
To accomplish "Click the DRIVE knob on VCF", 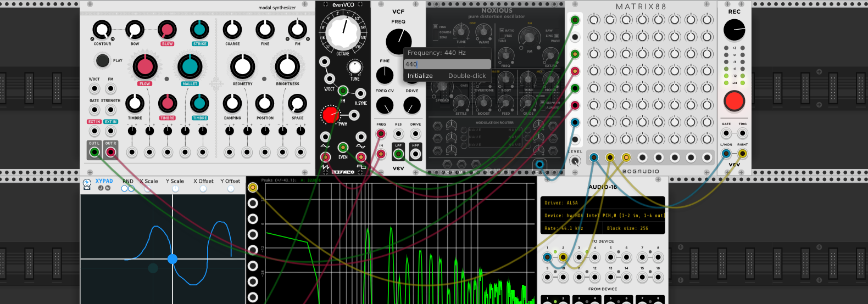I will 412,105.
